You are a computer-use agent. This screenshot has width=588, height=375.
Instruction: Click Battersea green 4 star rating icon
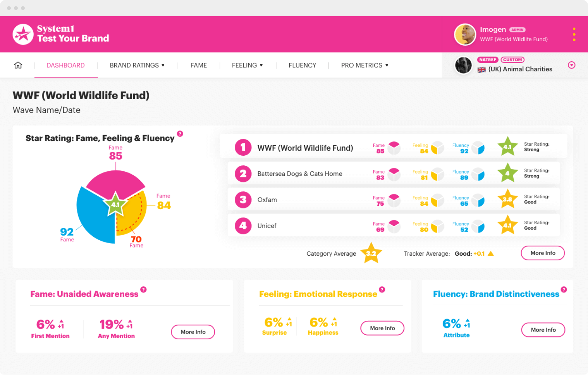(507, 173)
